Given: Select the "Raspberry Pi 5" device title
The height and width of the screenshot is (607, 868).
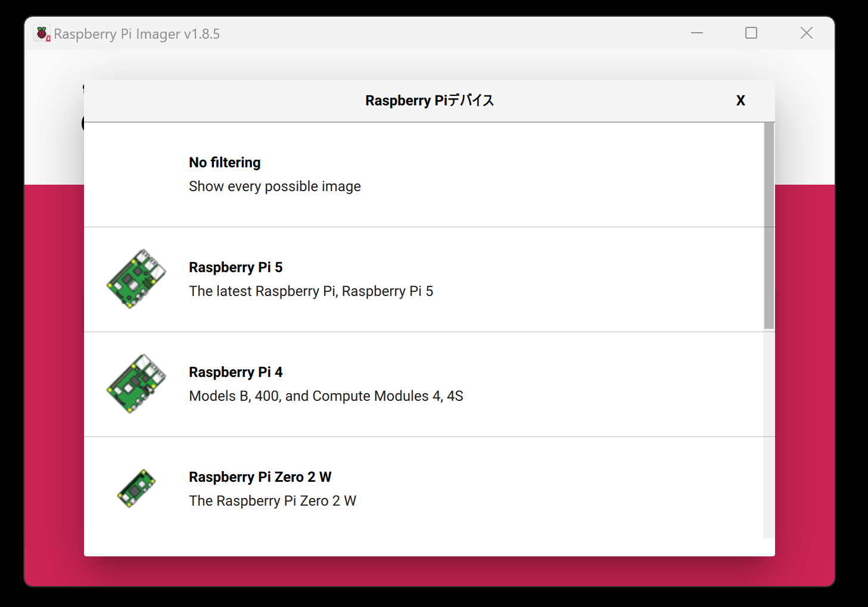Looking at the screenshot, I should (235, 267).
